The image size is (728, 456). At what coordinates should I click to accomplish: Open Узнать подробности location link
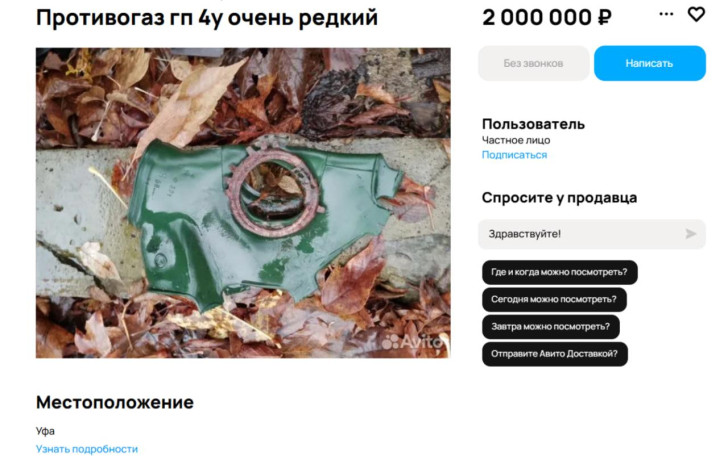point(87,449)
